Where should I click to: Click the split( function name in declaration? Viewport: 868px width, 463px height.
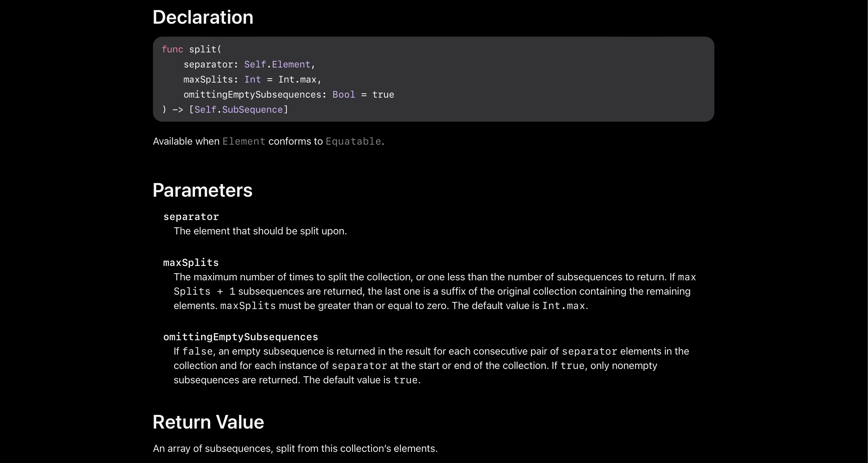(x=205, y=50)
